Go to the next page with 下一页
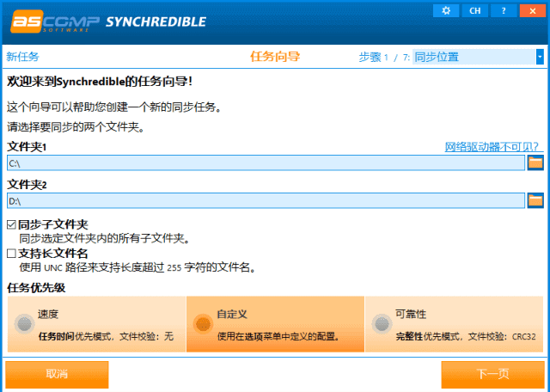Screen dimensions: 550x392 (x=492, y=375)
